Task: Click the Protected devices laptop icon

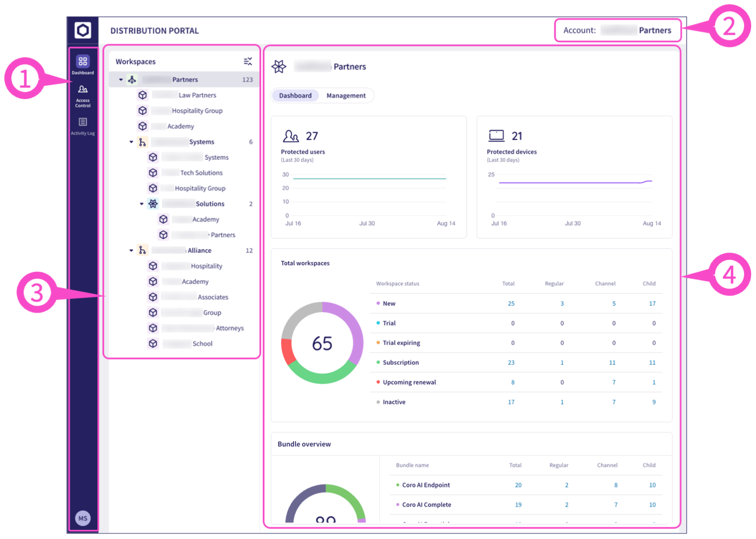Action: coord(496,136)
